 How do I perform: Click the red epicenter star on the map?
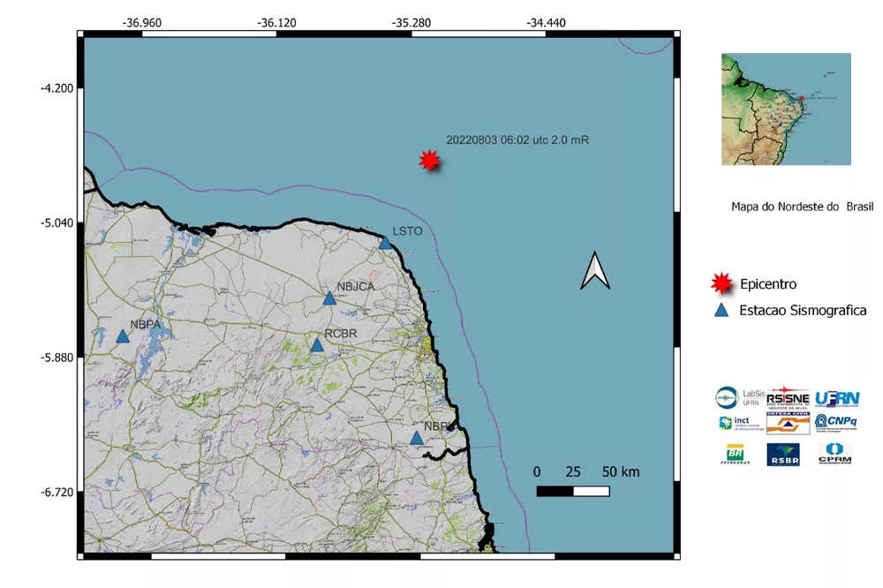pos(430,160)
